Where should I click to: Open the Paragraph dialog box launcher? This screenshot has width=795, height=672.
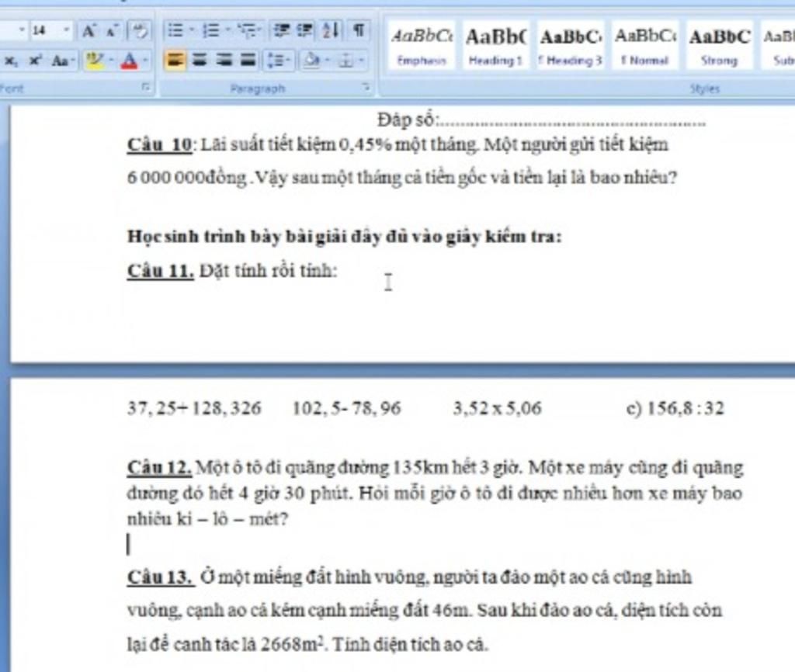click(x=366, y=88)
